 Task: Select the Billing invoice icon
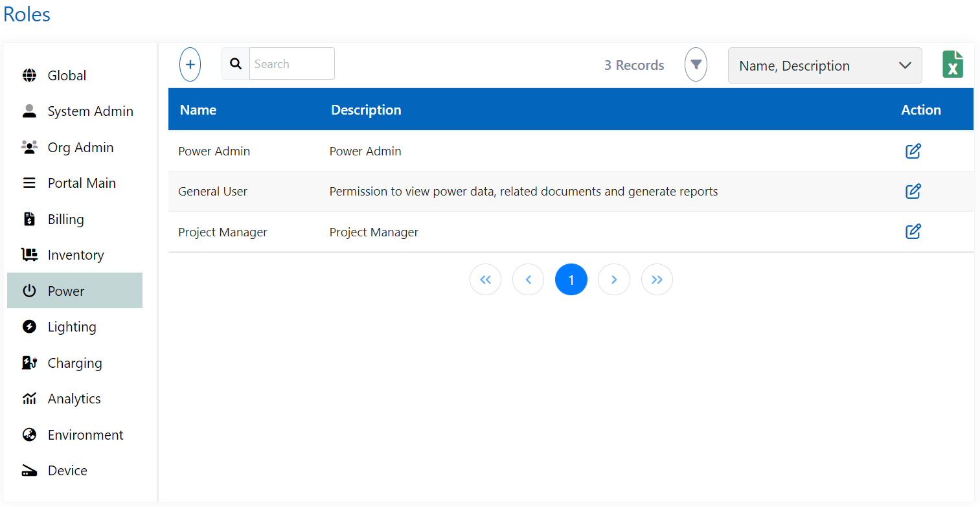29,219
